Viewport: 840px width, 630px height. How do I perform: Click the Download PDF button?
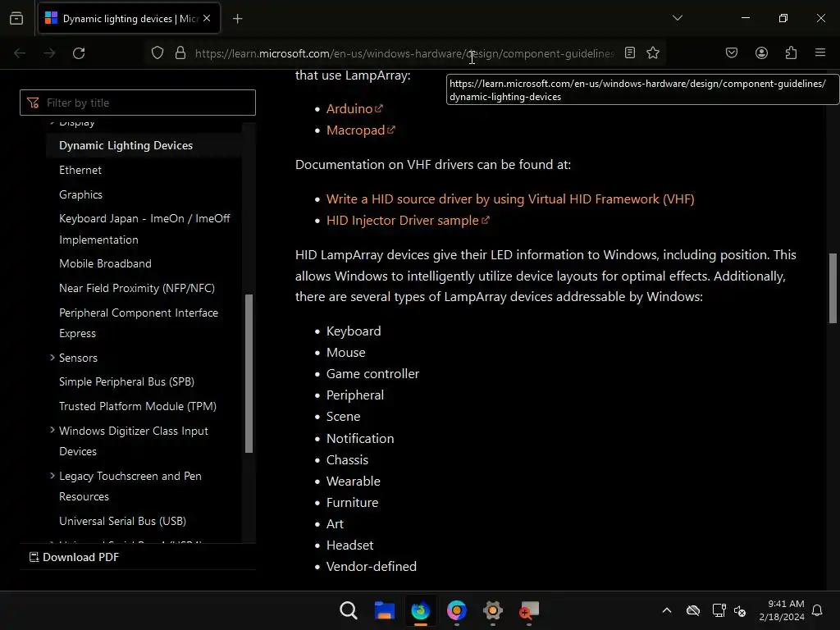(74, 557)
